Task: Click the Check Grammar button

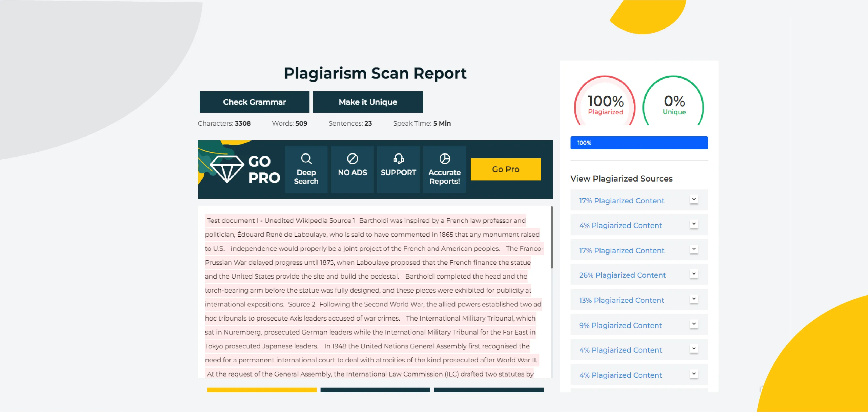Action: click(x=254, y=102)
